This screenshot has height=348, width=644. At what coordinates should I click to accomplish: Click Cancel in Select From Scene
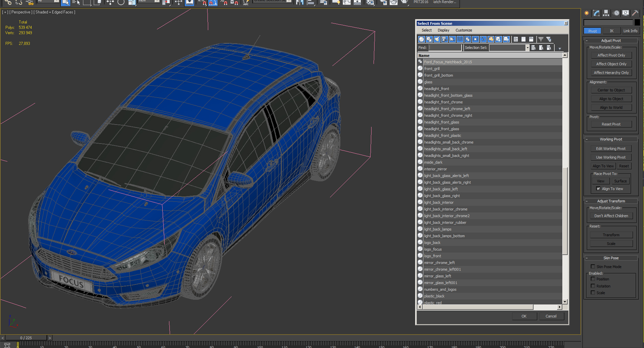[x=551, y=316]
